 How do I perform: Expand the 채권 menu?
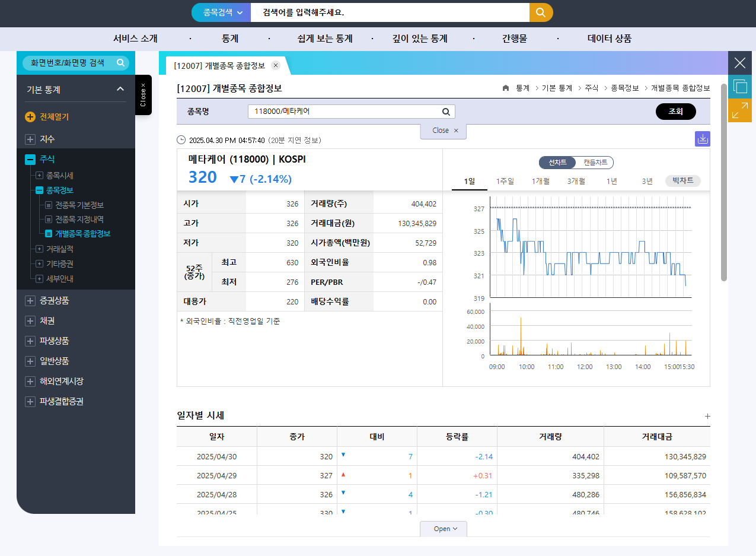(x=30, y=321)
